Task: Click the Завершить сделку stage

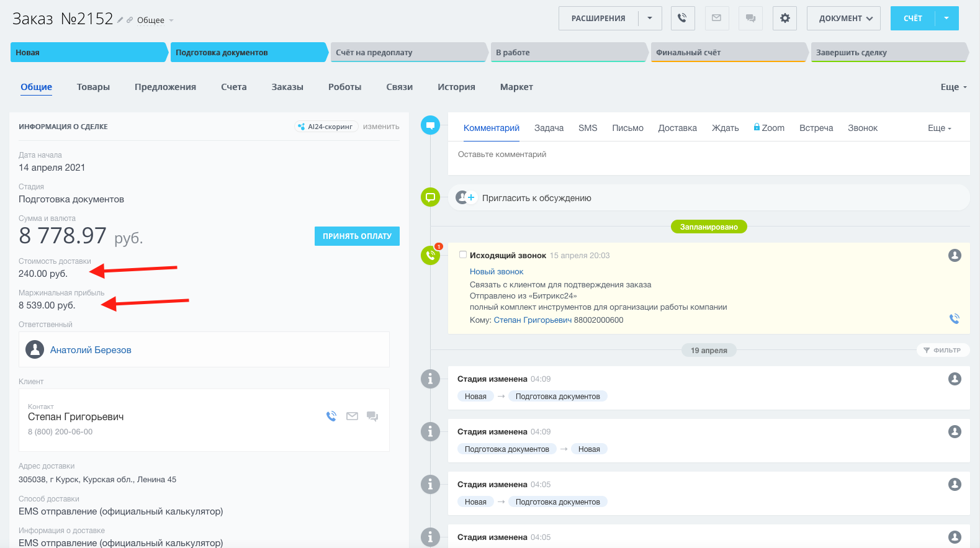Action: [889, 52]
